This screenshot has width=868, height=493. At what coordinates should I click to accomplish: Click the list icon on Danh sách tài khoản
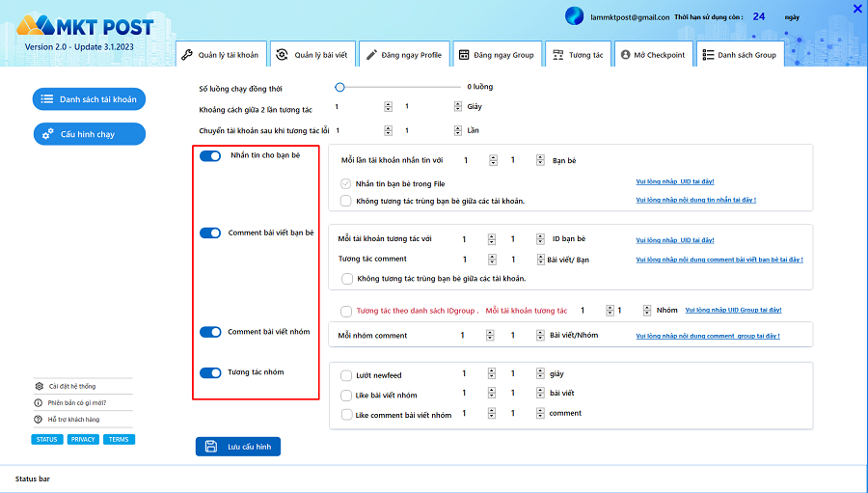point(46,99)
